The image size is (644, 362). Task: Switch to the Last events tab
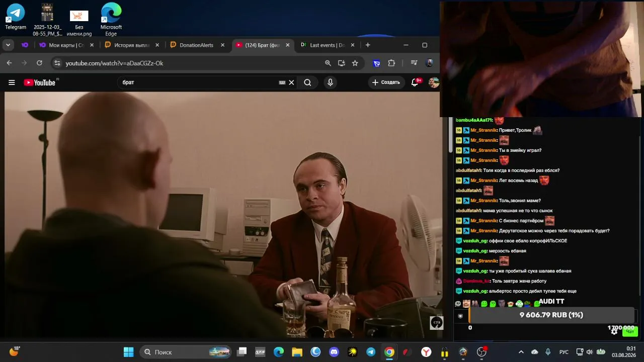(x=328, y=45)
